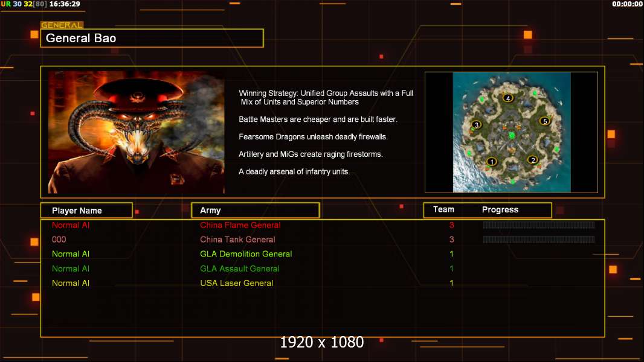644x362 pixels.
Task: Select the red Normal AI player row
Action: pos(71,225)
